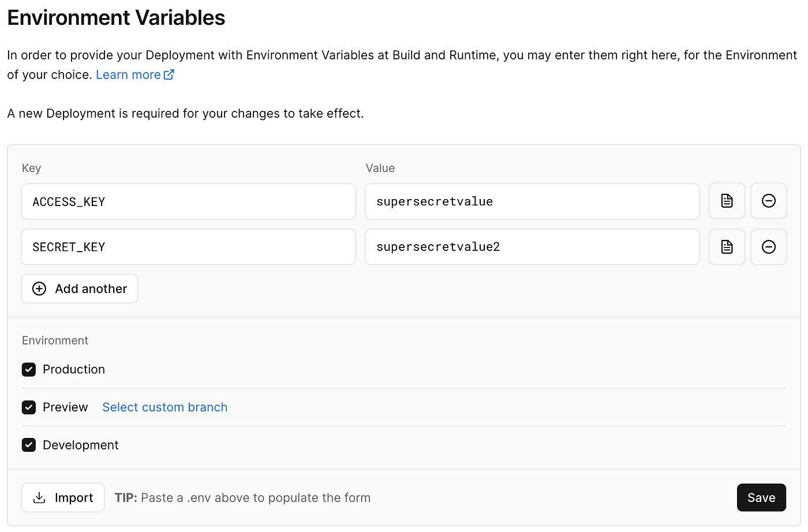Click the supersecretvalue2 value field
Image resolution: width=808 pixels, height=532 pixels.
pos(532,247)
